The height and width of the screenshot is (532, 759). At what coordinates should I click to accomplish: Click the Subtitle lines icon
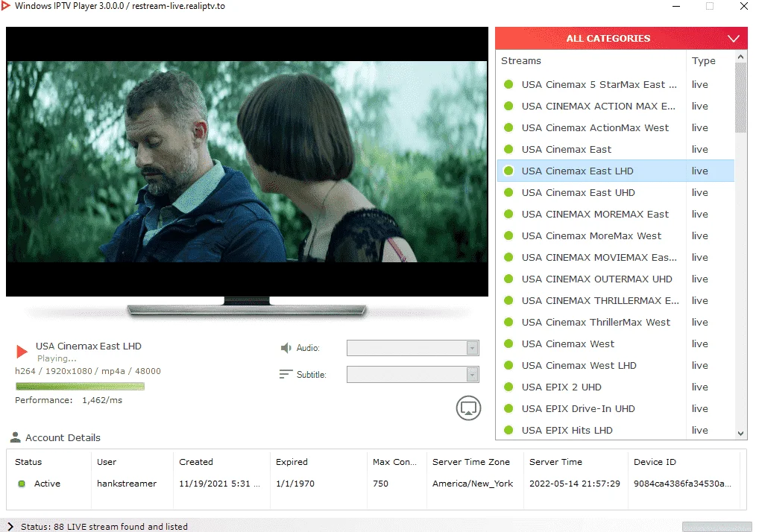point(286,374)
